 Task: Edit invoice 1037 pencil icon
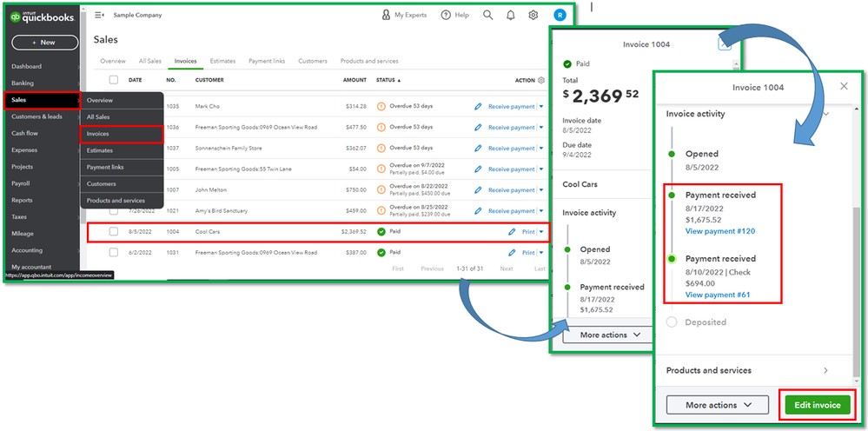[x=478, y=149]
